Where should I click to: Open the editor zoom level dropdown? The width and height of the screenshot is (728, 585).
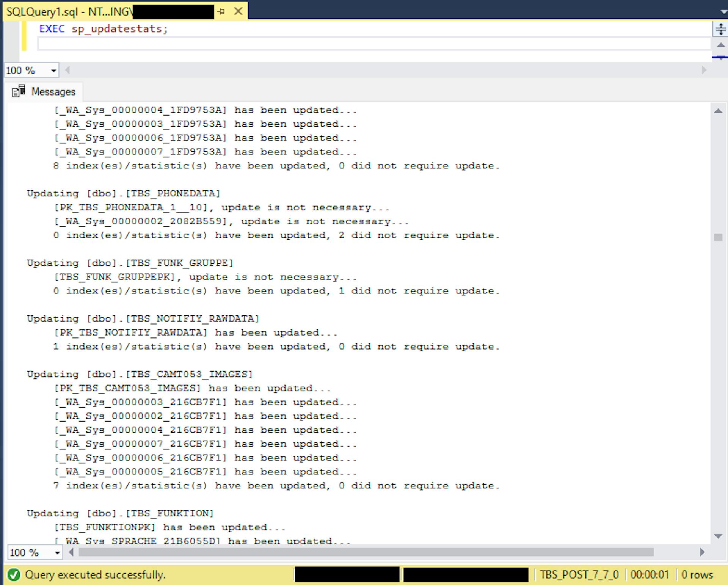point(53,70)
